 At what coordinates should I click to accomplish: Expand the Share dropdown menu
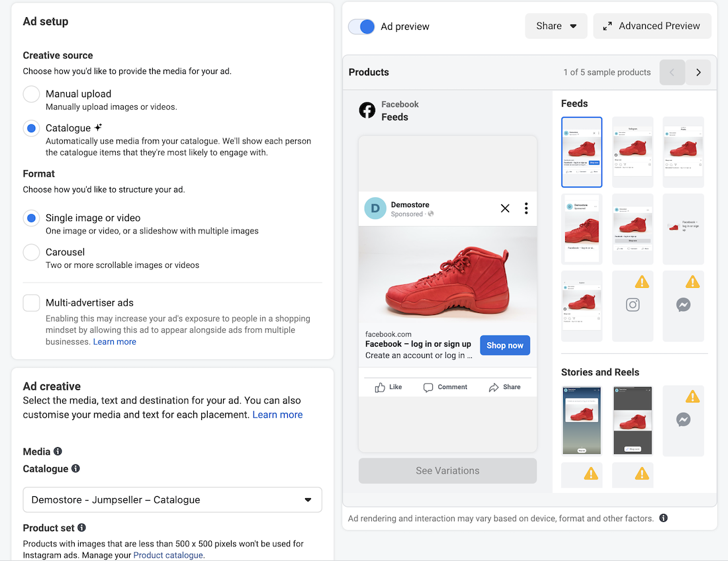[x=556, y=26]
